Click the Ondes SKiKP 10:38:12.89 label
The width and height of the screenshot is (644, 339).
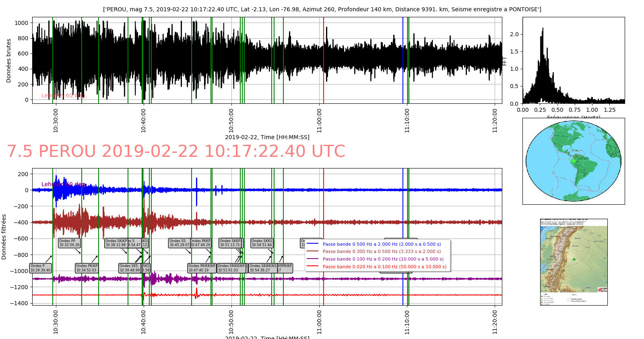[x=116, y=243]
